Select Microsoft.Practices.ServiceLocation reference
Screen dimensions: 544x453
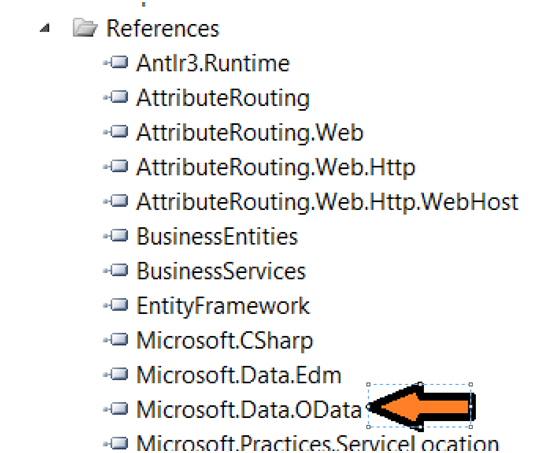[317, 443]
